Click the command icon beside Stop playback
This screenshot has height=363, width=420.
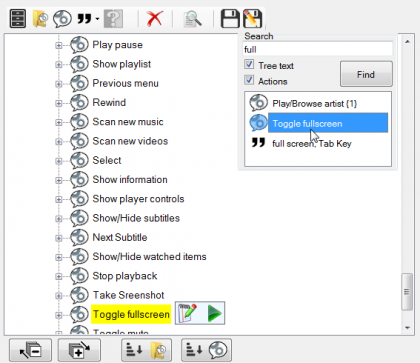pyautogui.click(x=79, y=276)
